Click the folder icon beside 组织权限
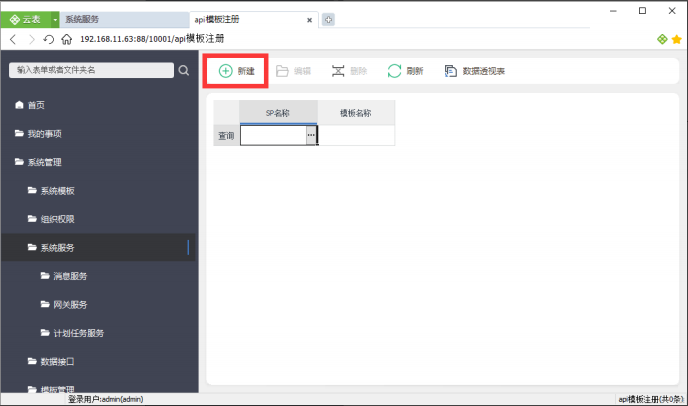Image resolution: width=688 pixels, height=406 pixels. tap(32, 219)
